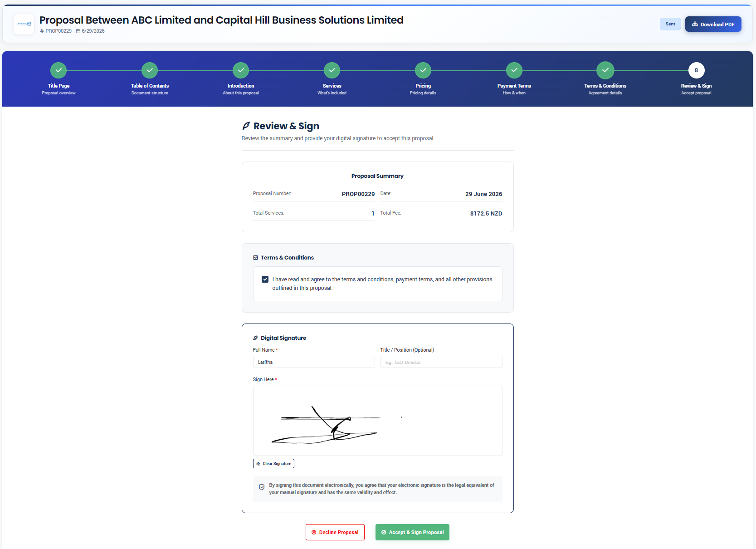The height and width of the screenshot is (549, 756).
Task: Select the Pricing step checkmark
Action: pyautogui.click(x=423, y=70)
